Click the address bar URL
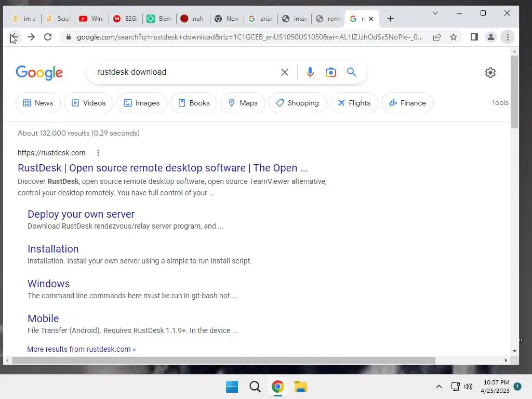Viewport: 532px width, 399px height. coord(250,37)
